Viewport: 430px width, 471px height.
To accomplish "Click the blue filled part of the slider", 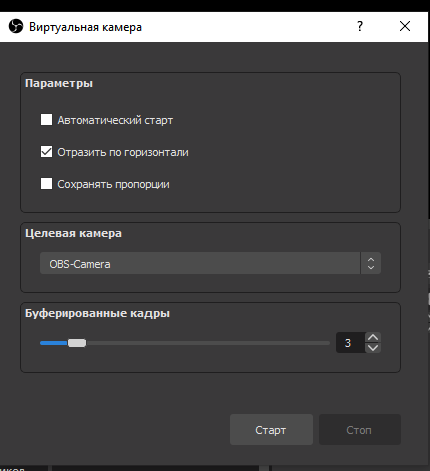I will [54, 343].
